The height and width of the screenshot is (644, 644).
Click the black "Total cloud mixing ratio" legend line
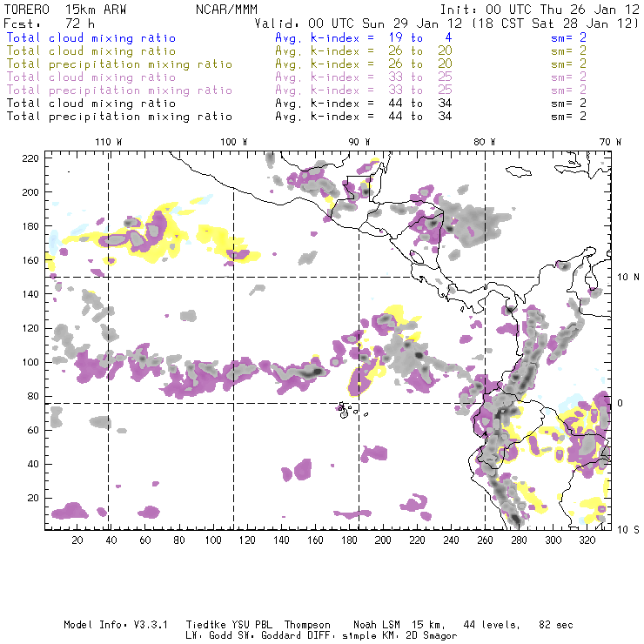[91, 103]
